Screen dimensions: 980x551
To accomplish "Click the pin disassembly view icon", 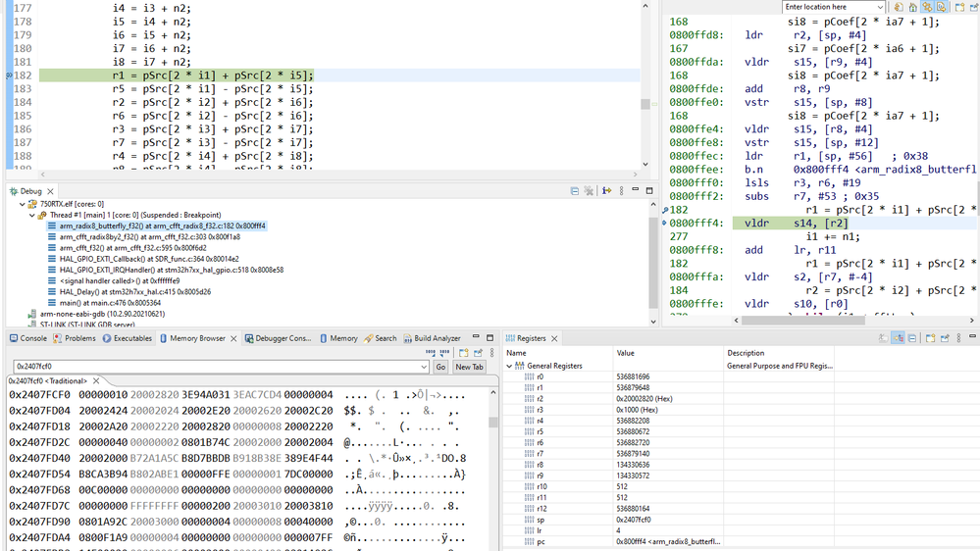I will point(974,7).
